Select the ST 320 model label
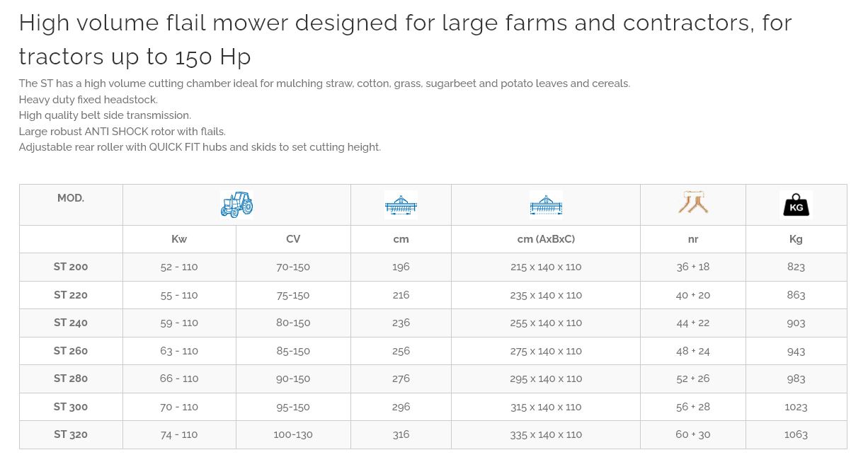 click(x=71, y=434)
